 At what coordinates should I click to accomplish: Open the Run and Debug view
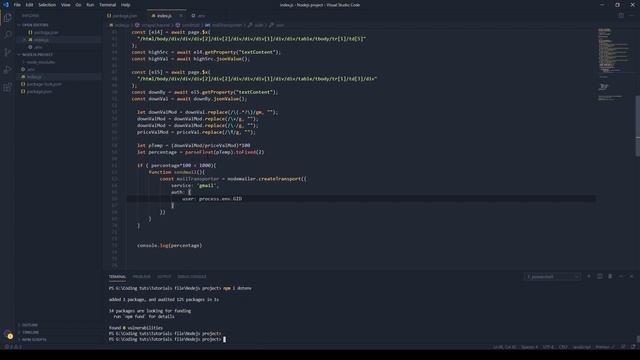[x=7, y=70]
